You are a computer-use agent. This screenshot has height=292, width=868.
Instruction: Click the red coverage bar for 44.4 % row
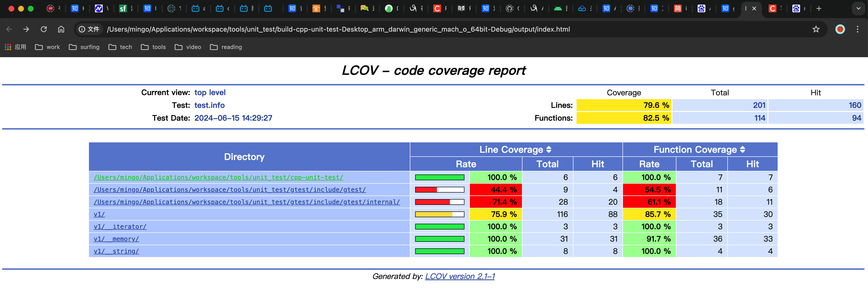click(x=439, y=190)
